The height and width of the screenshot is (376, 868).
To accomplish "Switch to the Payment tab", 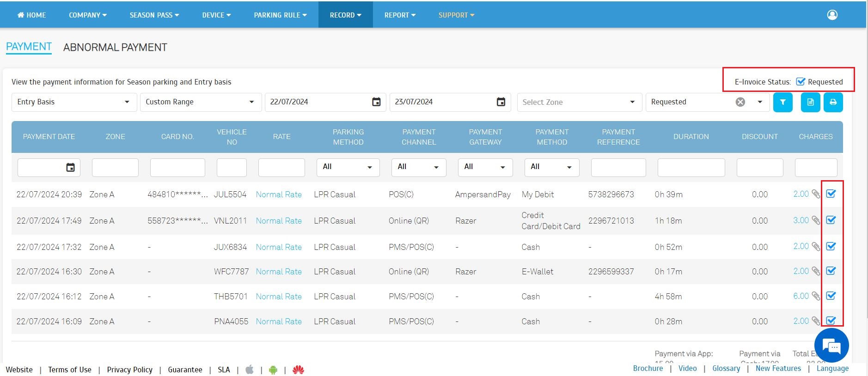I will pyautogui.click(x=29, y=47).
